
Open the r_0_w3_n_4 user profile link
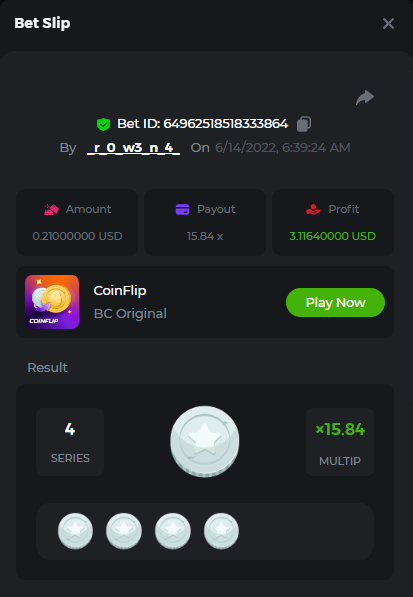click(133, 148)
